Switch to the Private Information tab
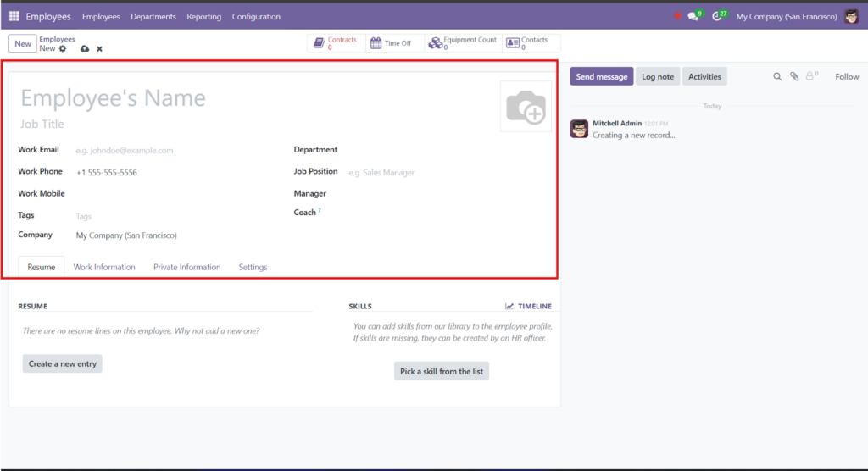The image size is (868, 471). tap(187, 267)
